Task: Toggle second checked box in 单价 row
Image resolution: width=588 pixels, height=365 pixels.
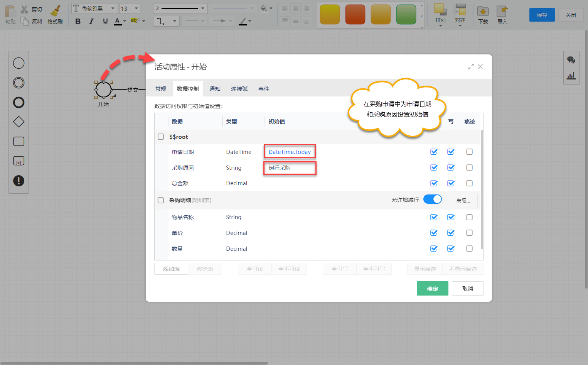Action: [451, 233]
